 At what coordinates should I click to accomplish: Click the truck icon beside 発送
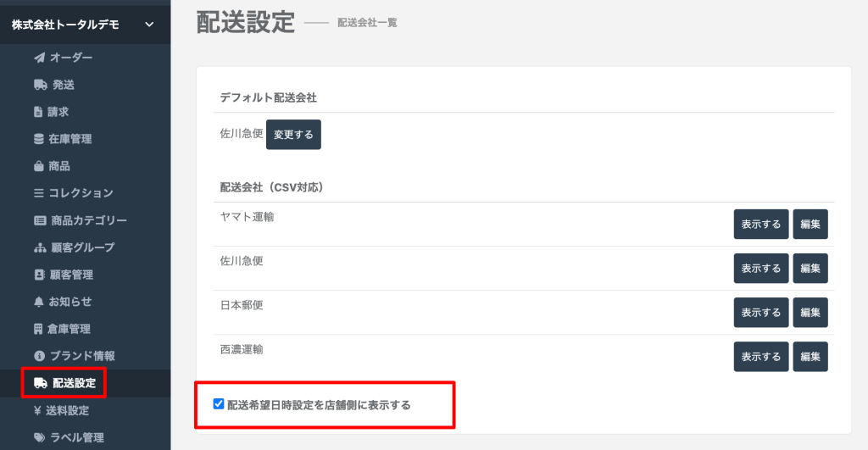[x=40, y=85]
